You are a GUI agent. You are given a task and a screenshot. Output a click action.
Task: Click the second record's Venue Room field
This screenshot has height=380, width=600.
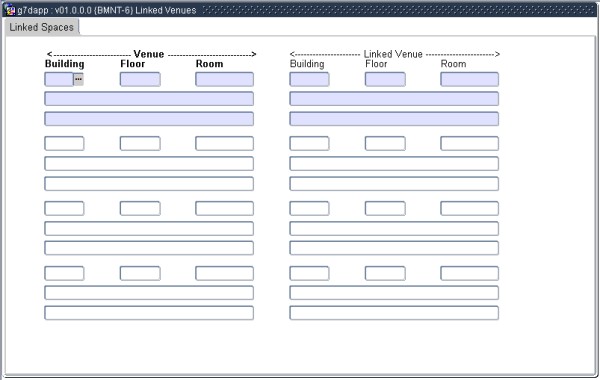pyautogui.click(x=224, y=144)
